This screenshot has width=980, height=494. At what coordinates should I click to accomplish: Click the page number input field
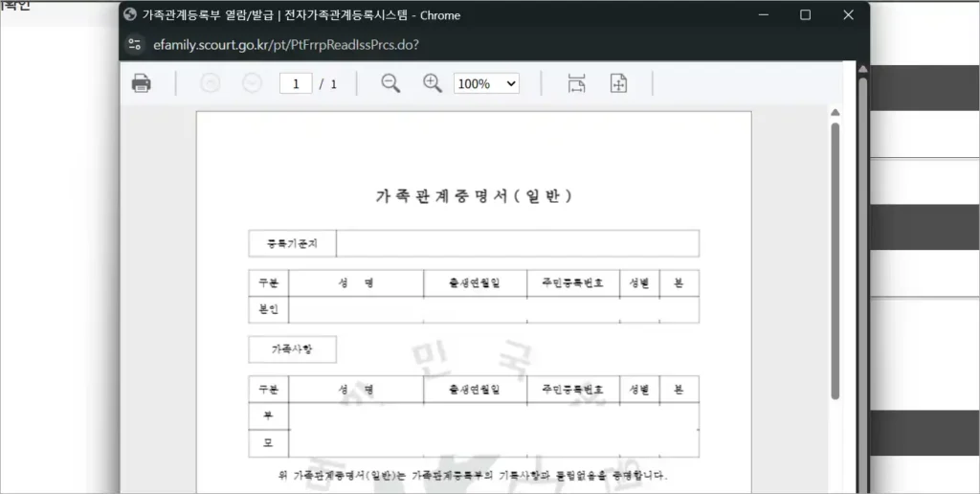296,84
